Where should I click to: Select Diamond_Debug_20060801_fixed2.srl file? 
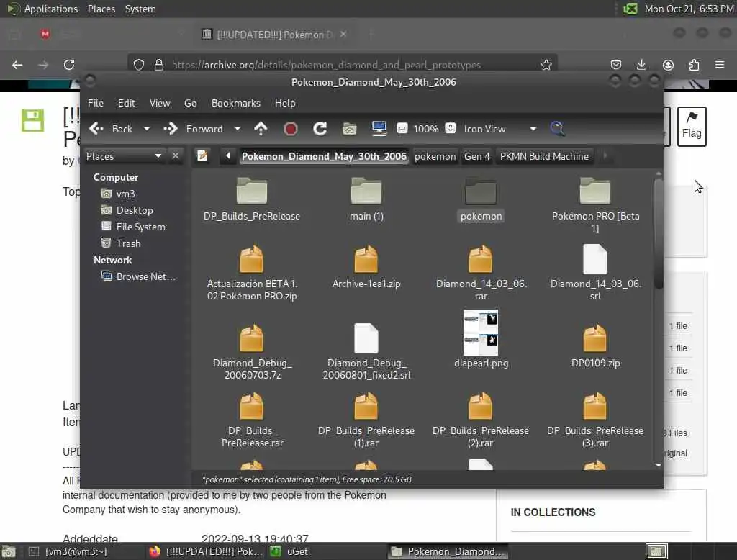[x=366, y=352]
